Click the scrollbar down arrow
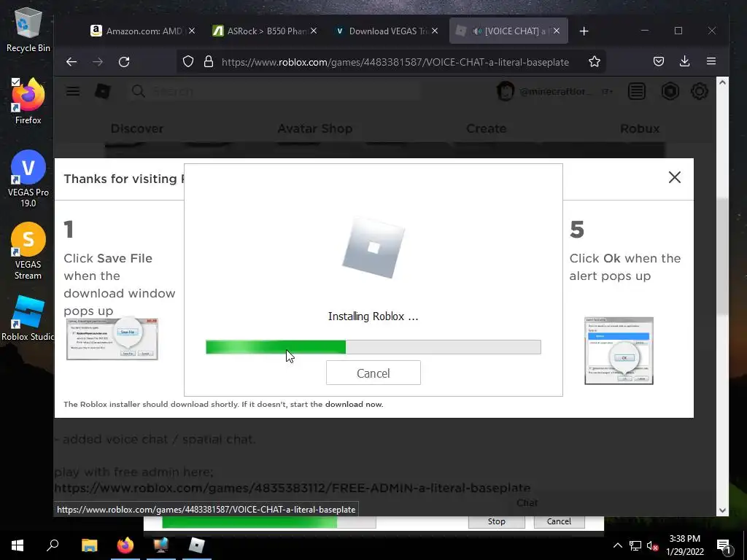The image size is (747, 560). click(722, 510)
